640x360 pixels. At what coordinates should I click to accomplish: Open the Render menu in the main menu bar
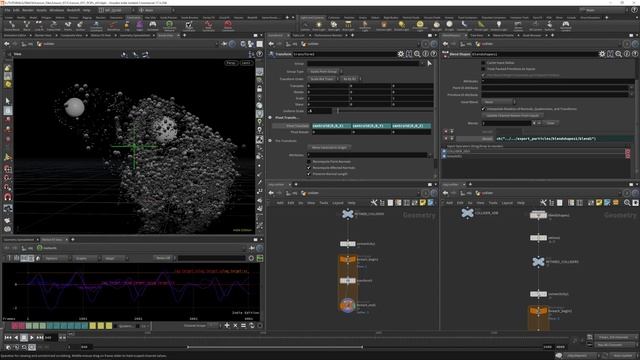(28, 10)
